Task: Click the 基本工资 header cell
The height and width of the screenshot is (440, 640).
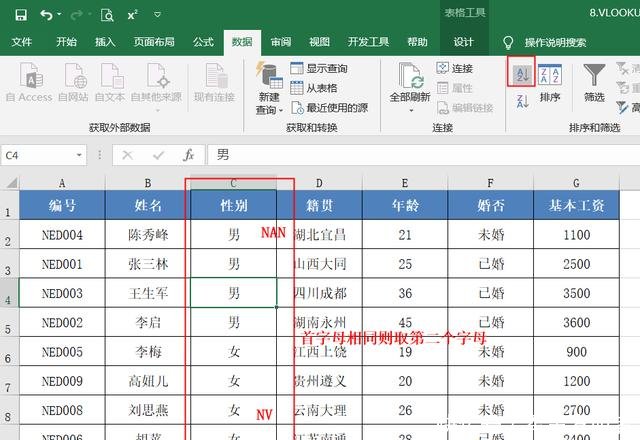Action: [576, 205]
